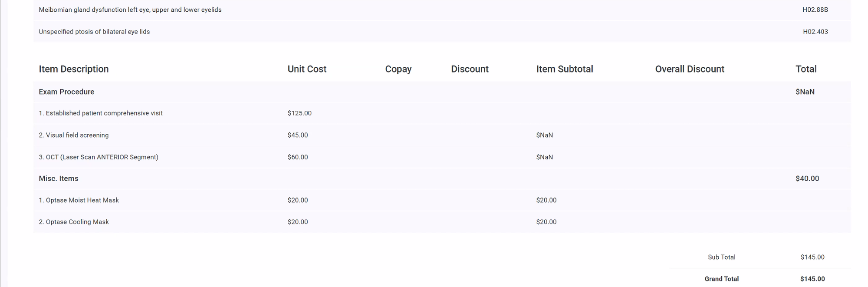
Task: Select the Unit Cost column header
Action: [x=306, y=69]
